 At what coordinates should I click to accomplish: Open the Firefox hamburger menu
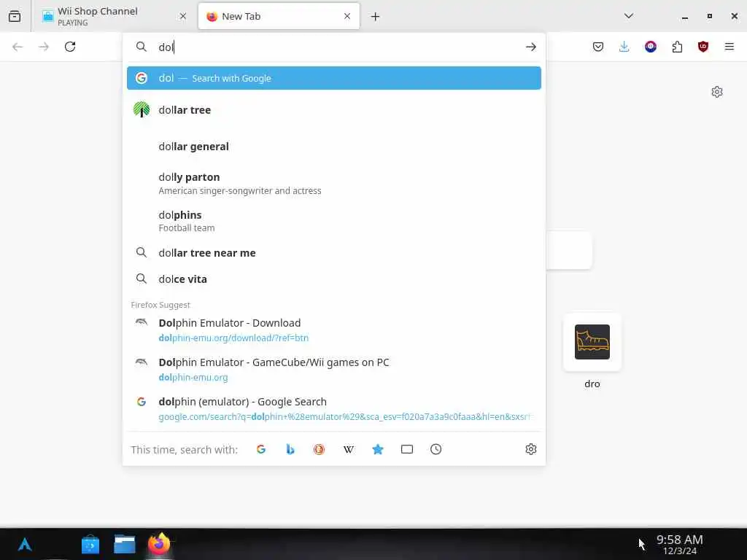[x=729, y=47]
